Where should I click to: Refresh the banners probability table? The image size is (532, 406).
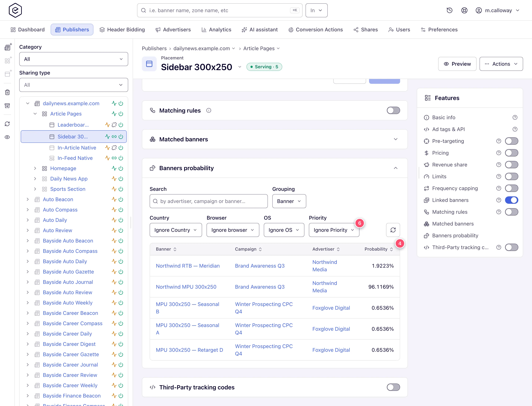[x=393, y=230]
